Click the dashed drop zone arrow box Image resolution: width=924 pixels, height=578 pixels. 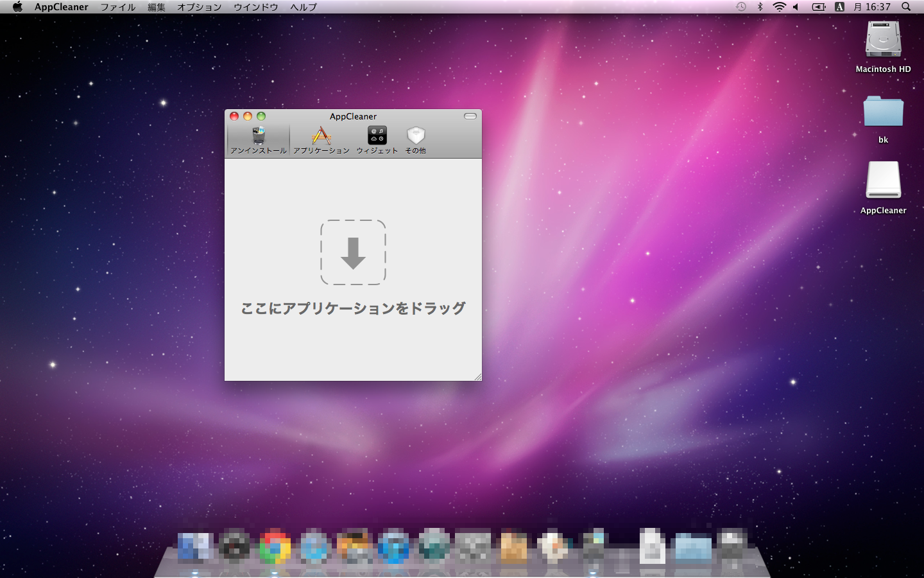coord(353,252)
